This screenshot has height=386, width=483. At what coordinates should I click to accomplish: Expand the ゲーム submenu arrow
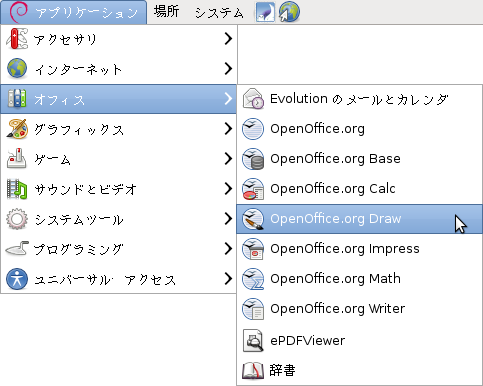point(228,159)
